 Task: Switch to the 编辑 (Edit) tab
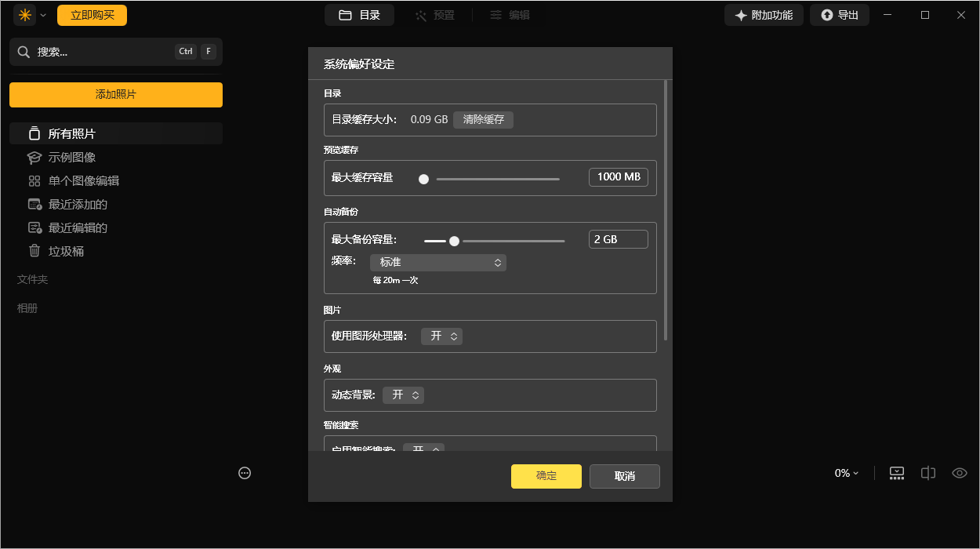(x=510, y=14)
